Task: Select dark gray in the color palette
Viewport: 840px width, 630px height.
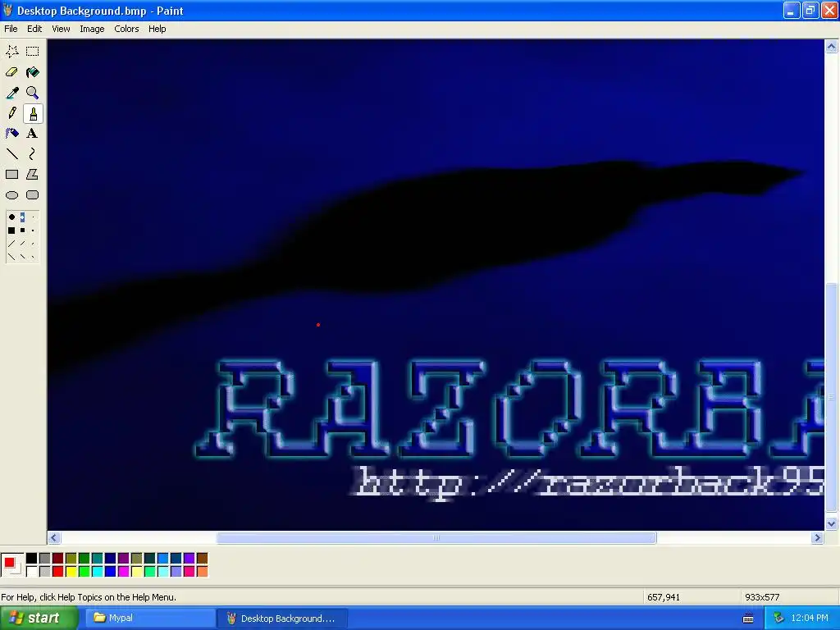Action: pos(44,559)
